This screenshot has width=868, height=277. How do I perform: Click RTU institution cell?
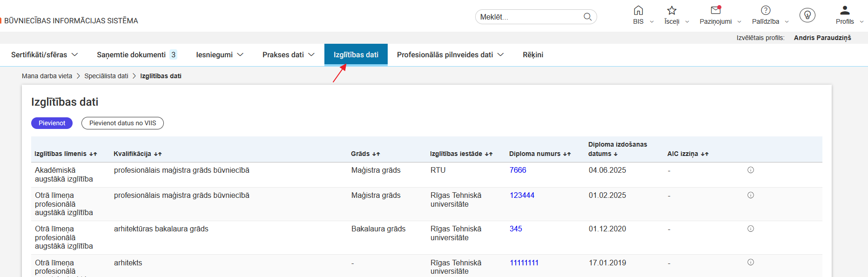[x=438, y=170]
